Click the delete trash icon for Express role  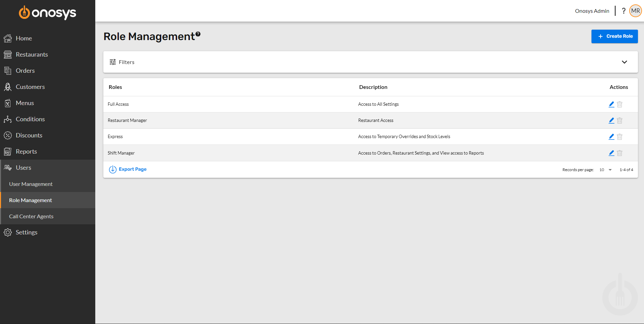[620, 136]
